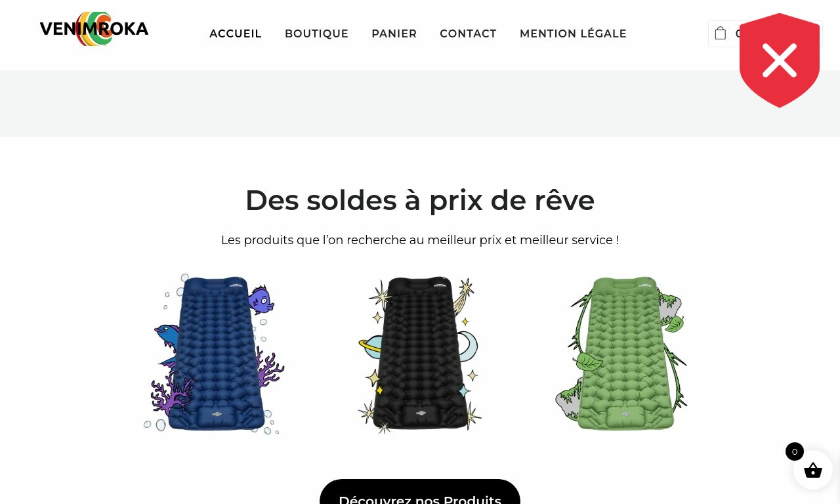Select the Mention Légale menu item
Image resolution: width=840 pixels, height=504 pixels.
tap(574, 33)
